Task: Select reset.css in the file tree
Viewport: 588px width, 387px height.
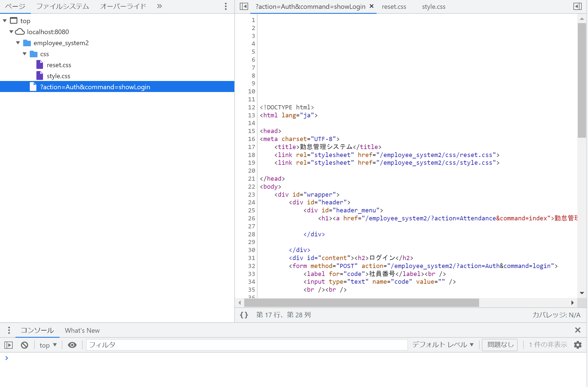Action: (59, 65)
